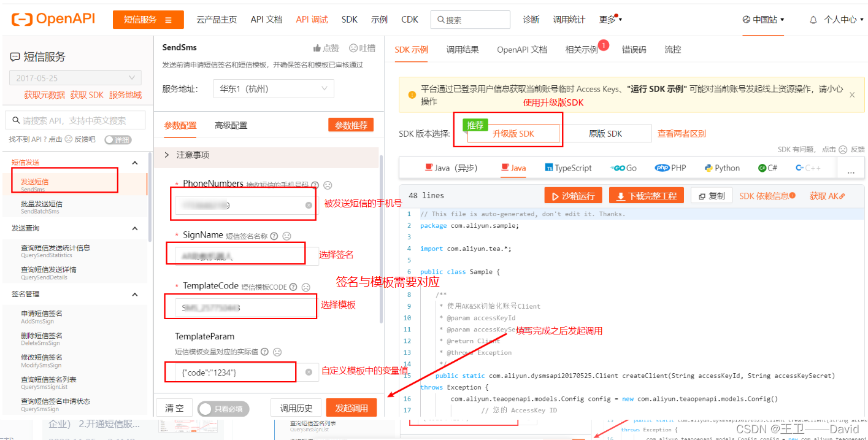Open the SDK top menu item
Screen dimensions: 868x440
350,20
